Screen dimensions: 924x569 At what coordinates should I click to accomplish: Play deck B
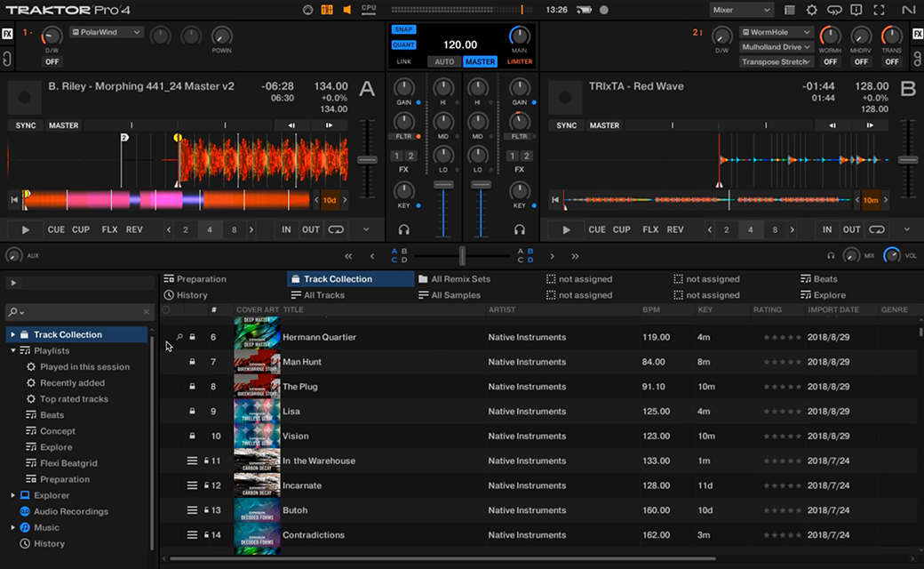tap(566, 230)
